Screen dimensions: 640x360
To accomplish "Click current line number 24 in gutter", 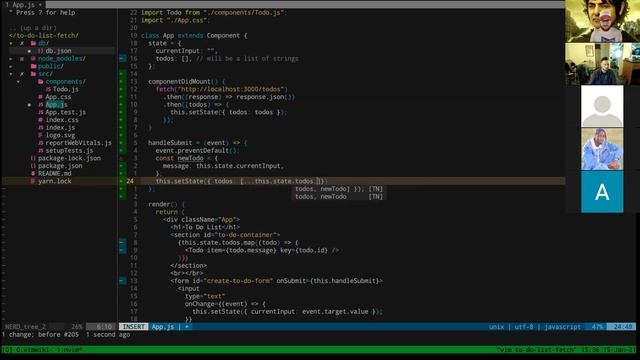I will 130,181.
